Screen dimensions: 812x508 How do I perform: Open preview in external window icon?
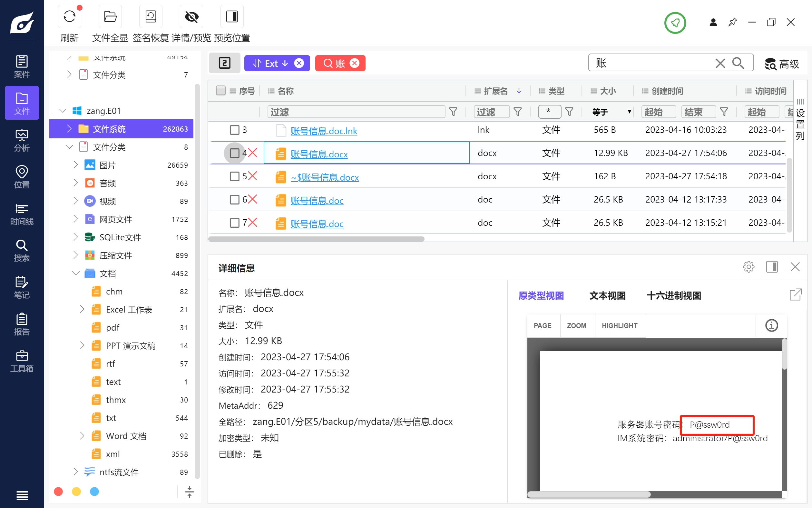pyautogui.click(x=796, y=295)
